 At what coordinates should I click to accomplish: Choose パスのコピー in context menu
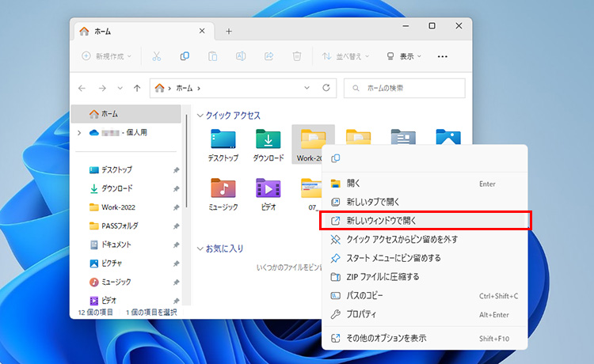425,295
